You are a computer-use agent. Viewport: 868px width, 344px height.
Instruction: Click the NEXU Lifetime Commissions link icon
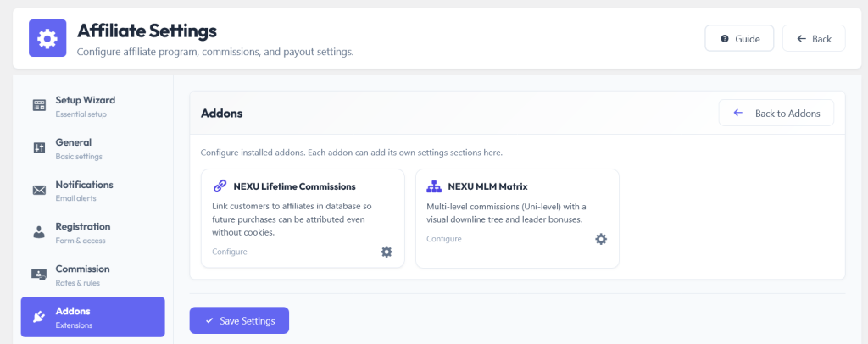click(220, 186)
